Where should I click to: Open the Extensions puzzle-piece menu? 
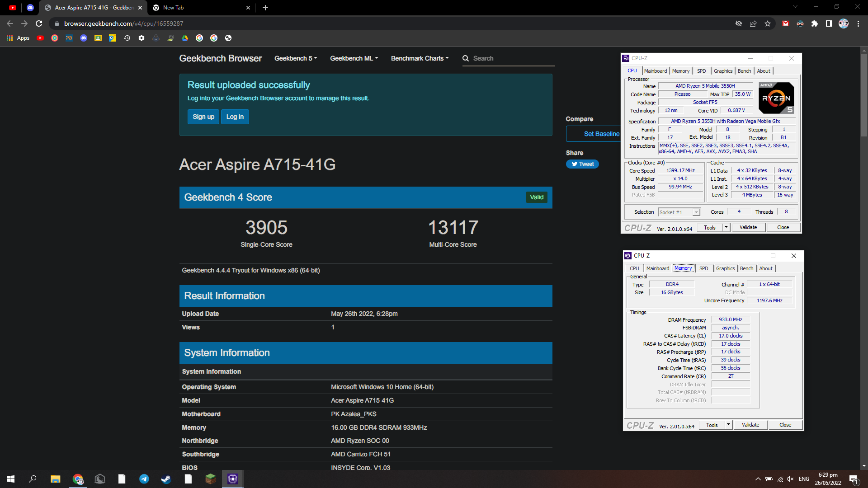coord(815,23)
